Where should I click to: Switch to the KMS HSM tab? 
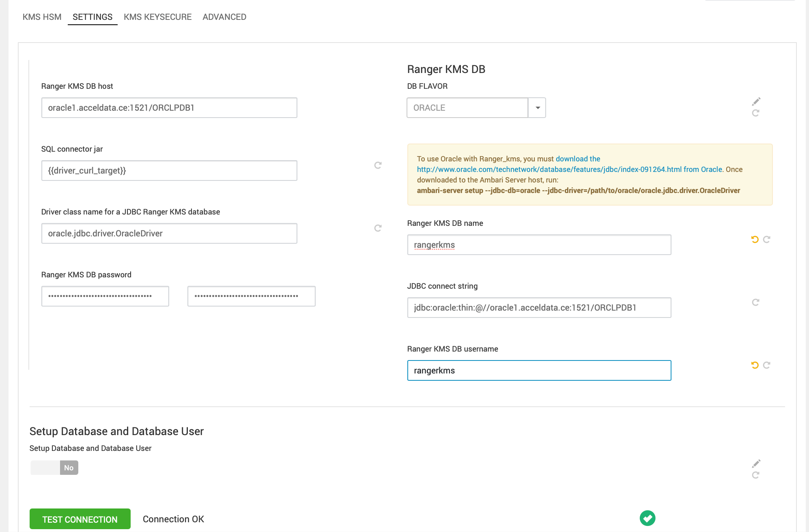click(x=42, y=17)
